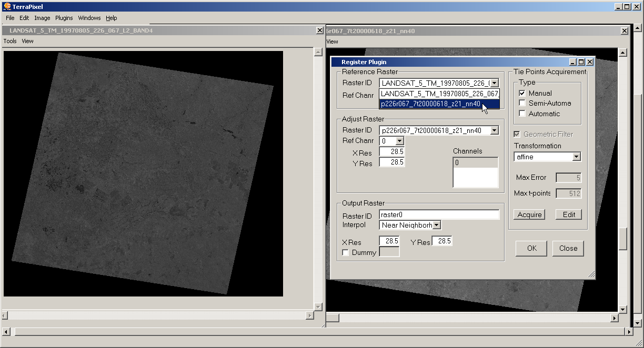Click the LANDSAT window horizontal scroll right arrow

coord(309,315)
